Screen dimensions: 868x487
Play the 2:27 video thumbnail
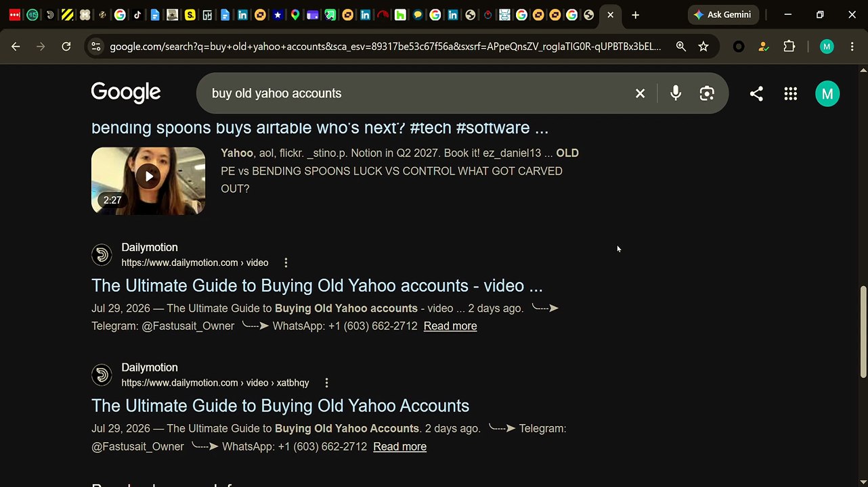[148, 181]
